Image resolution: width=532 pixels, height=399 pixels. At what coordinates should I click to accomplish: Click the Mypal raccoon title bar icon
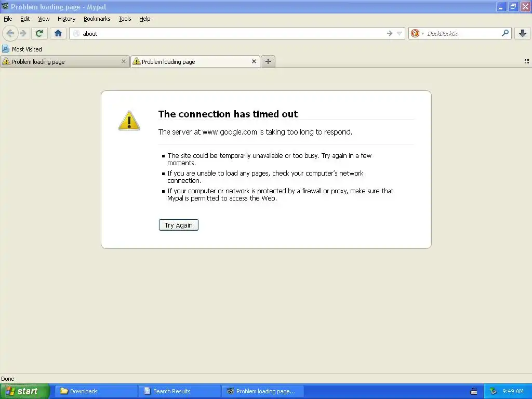tap(5, 6)
